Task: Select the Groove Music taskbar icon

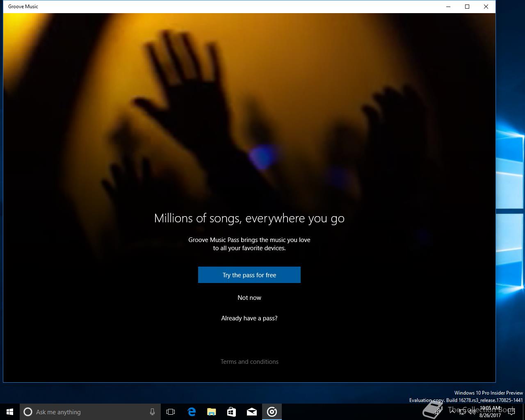Action: [x=272, y=412]
